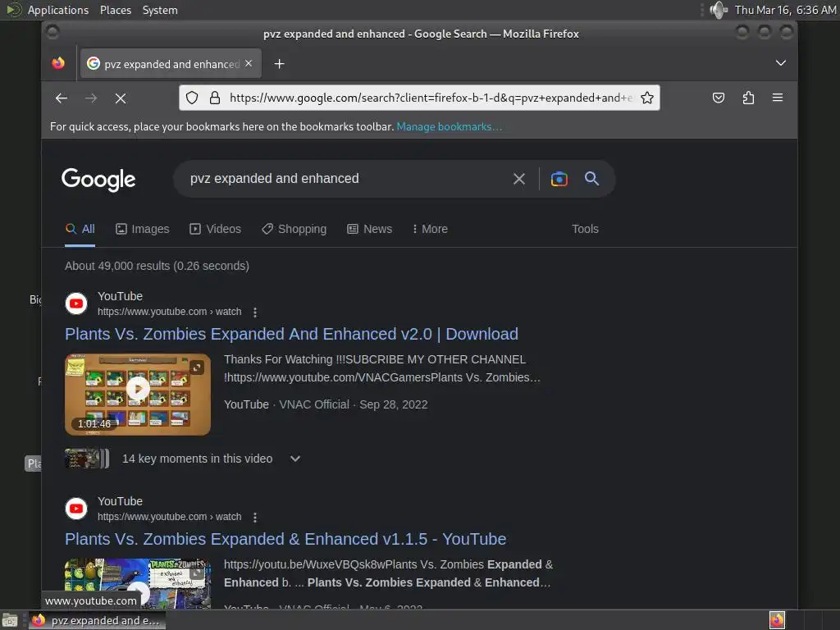This screenshot has width=840, height=630.
Task: Open options for the first YouTube result
Action: 255,313
